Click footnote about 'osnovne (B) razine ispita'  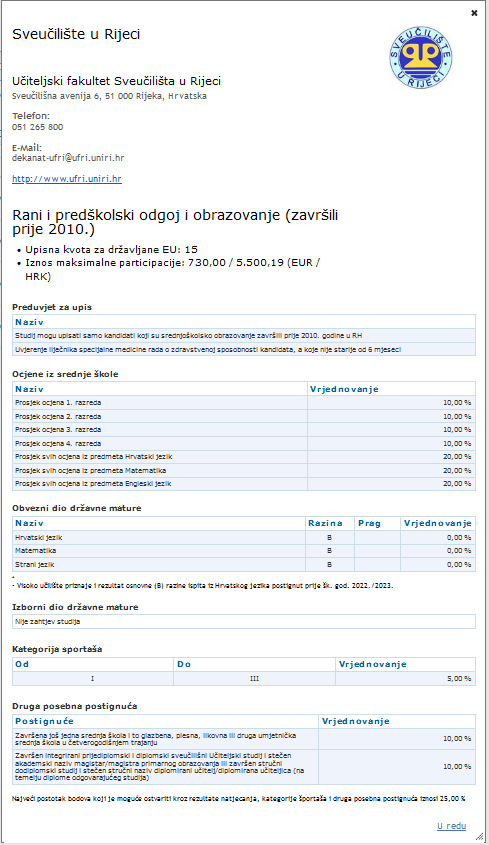tap(202, 585)
